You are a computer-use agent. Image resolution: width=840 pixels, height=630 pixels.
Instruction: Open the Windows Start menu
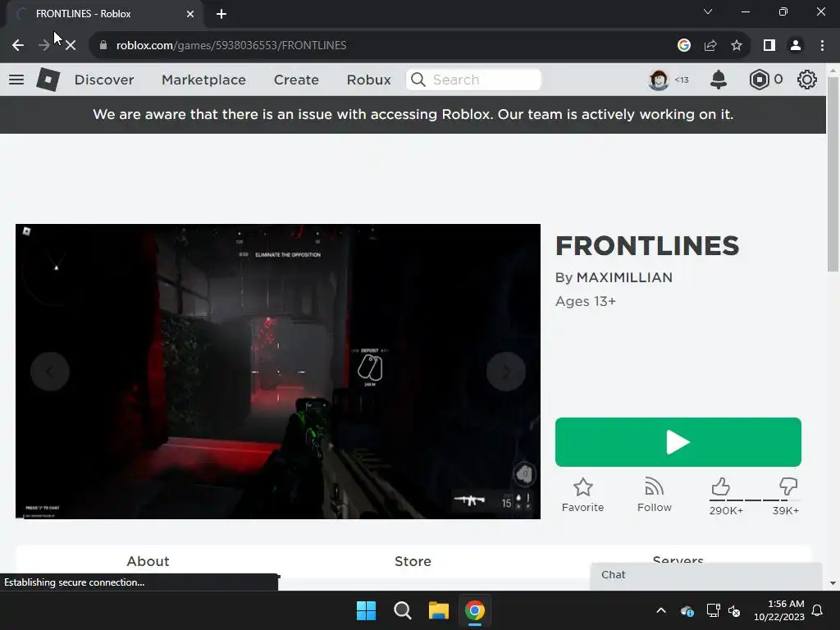pyautogui.click(x=367, y=610)
